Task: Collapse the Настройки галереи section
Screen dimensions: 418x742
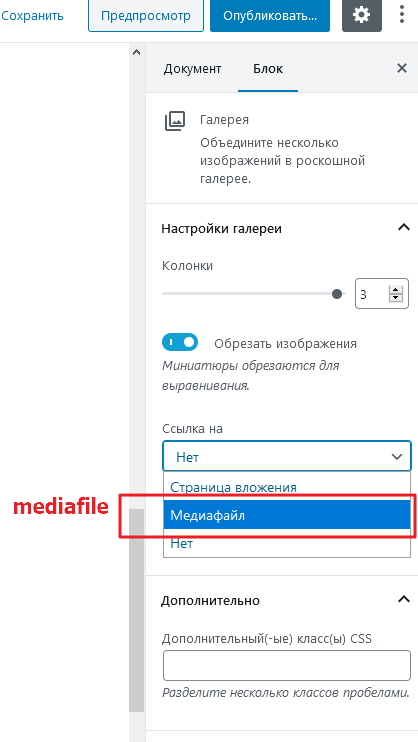Action: coord(403,228)
